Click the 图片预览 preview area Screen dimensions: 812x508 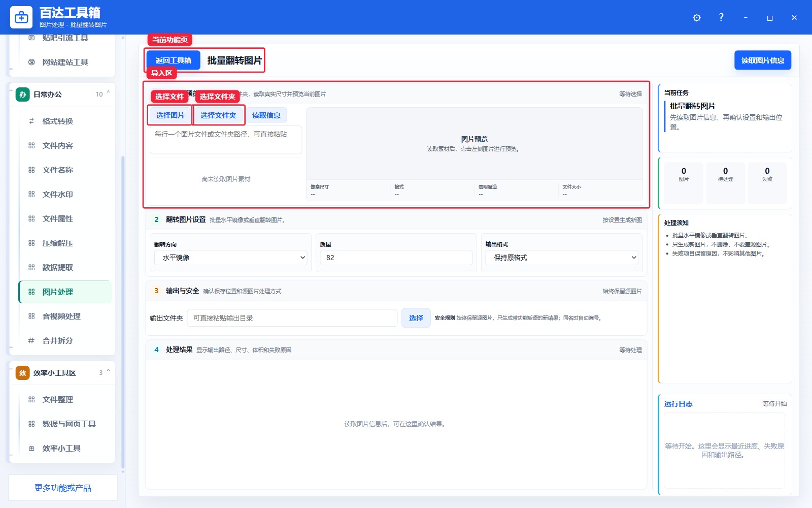[475, 144]
